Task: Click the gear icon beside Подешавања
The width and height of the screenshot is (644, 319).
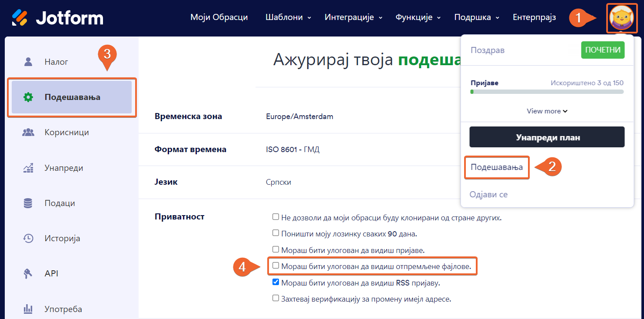Action: pyautogui.click(x=28, y=97)
